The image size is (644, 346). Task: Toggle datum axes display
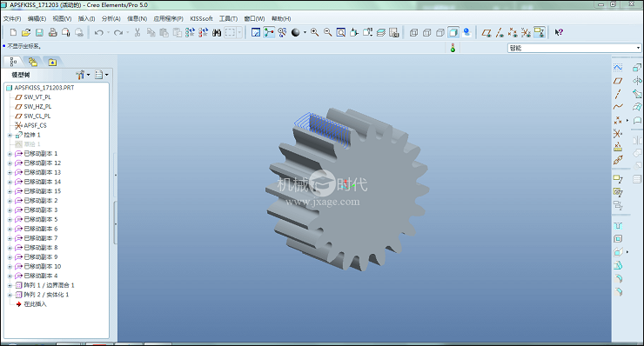(x=500, y=32)
